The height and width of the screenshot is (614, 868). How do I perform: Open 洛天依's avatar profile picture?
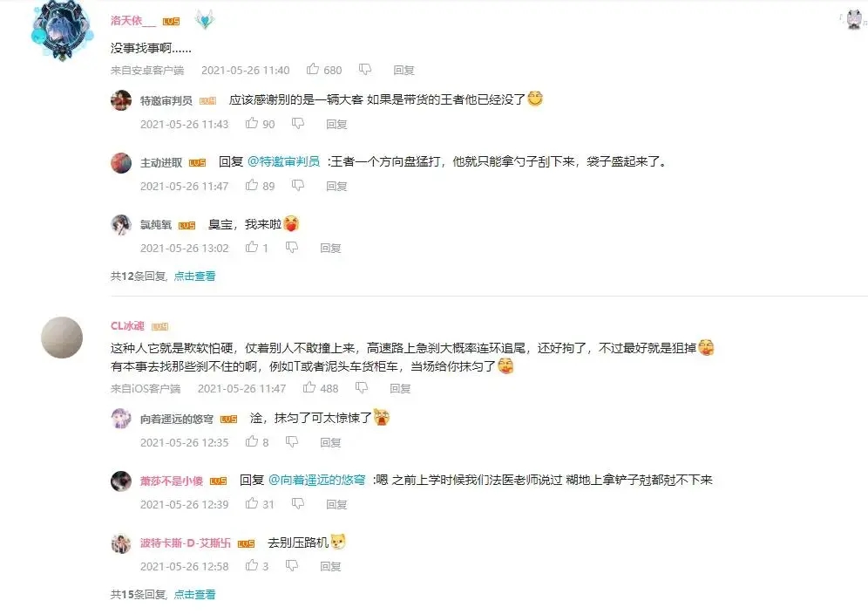coord(62,31)
